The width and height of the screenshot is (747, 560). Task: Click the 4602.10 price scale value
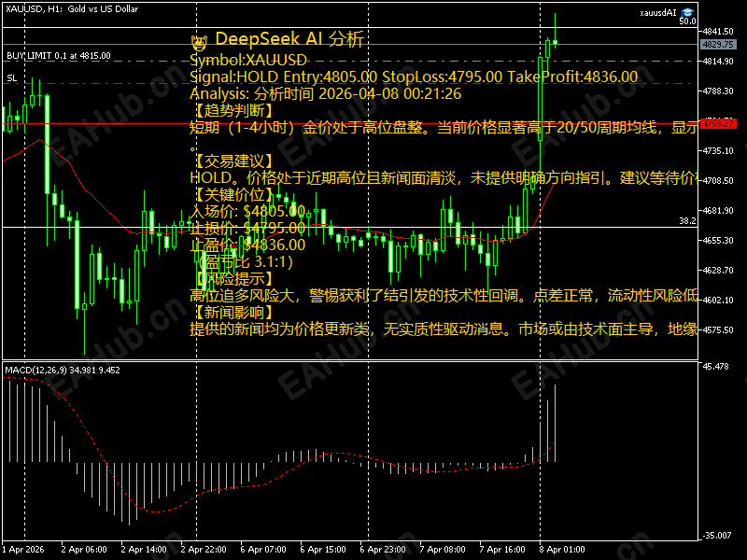coord(718,300)
